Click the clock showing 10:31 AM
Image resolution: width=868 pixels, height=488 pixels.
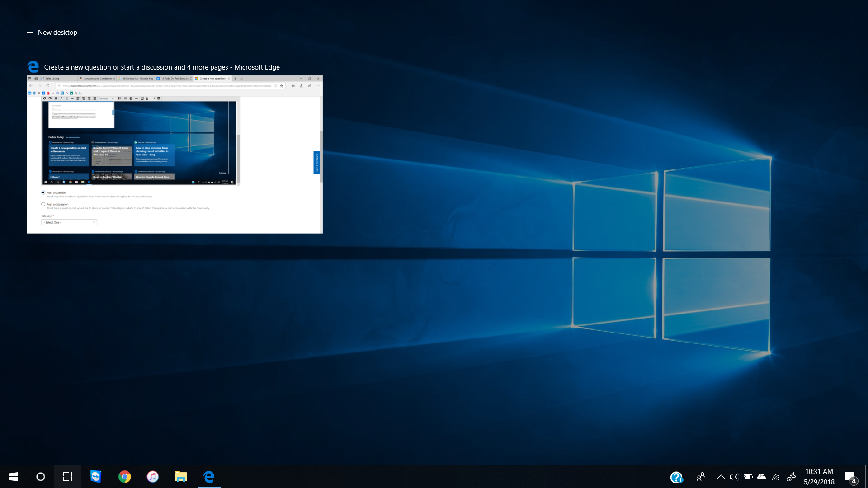click(819, 477)
